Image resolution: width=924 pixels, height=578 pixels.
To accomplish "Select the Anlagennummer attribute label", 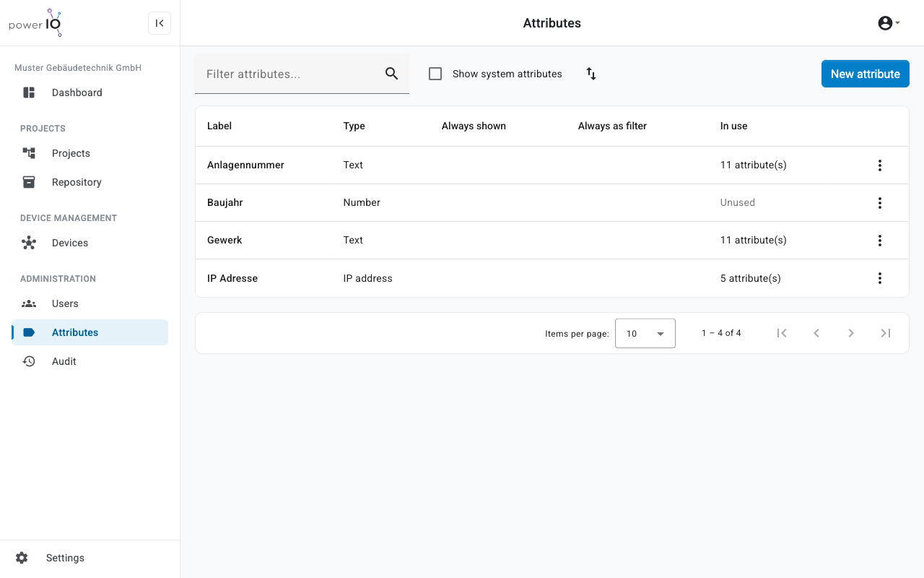I will (x=245, y=165).
